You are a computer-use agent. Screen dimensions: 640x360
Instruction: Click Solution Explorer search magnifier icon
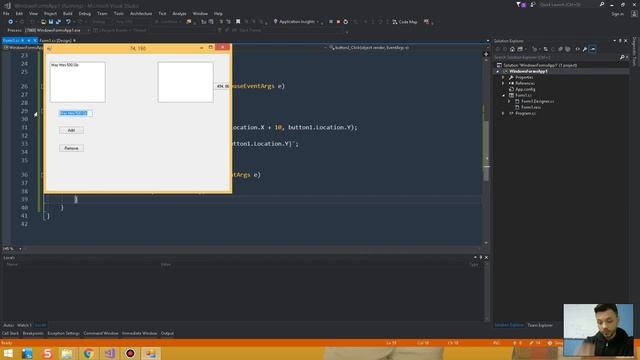pyautogui.click(x=622, y=57)
